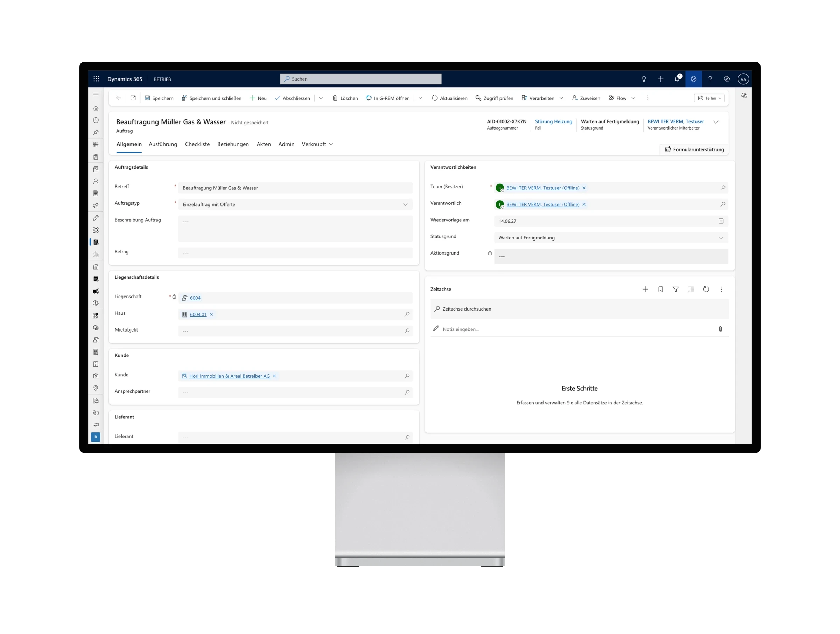
Task: Click the recent items clock icon in sidebar
Action: (x=96, y=120)
